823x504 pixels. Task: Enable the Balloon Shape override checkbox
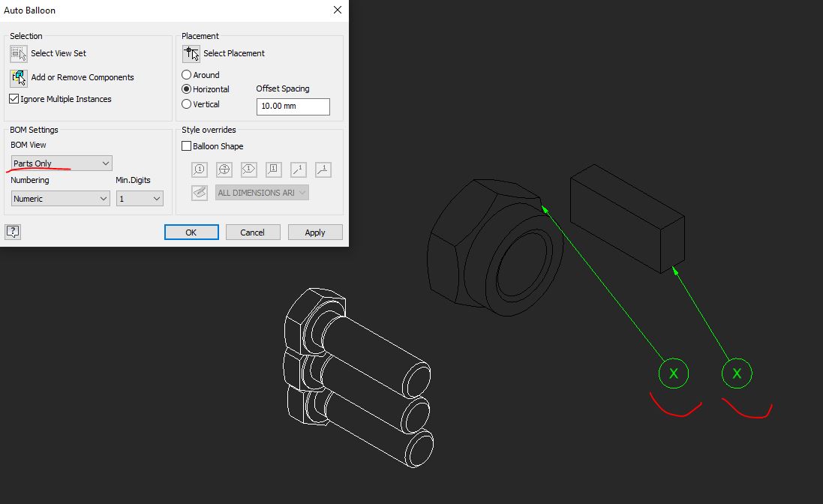point(185,145)
